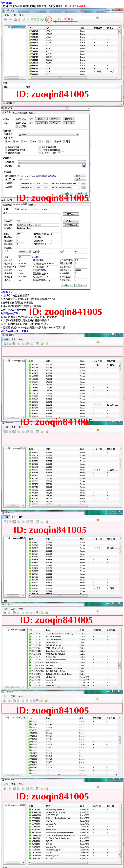Click the 最近2年 date range button

55,119
